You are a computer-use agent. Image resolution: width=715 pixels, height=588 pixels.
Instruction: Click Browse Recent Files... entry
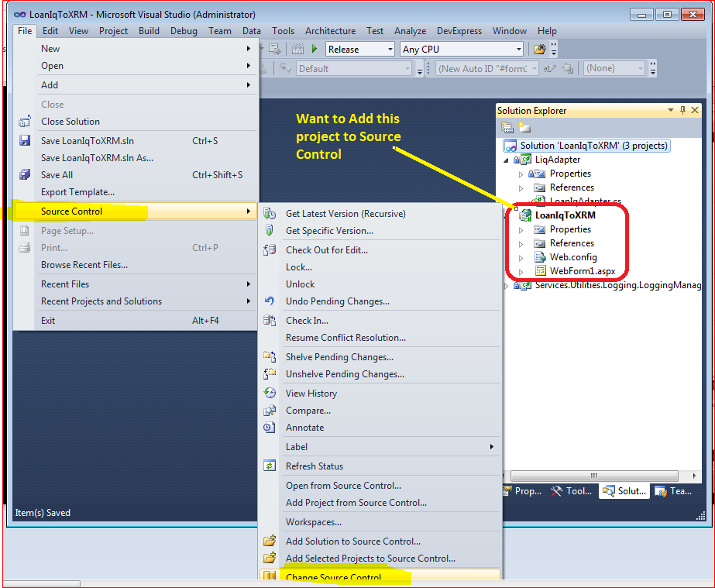click(136, 265)
